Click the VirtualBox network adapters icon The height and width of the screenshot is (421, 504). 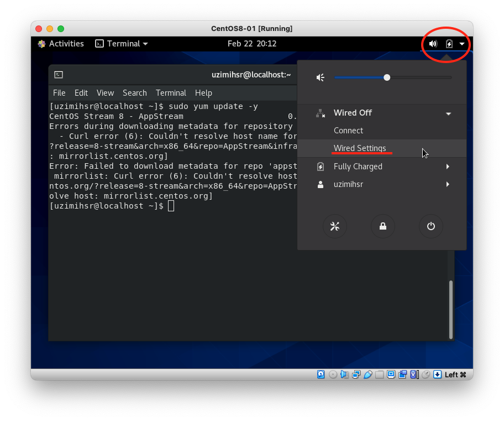pos(356,375)
